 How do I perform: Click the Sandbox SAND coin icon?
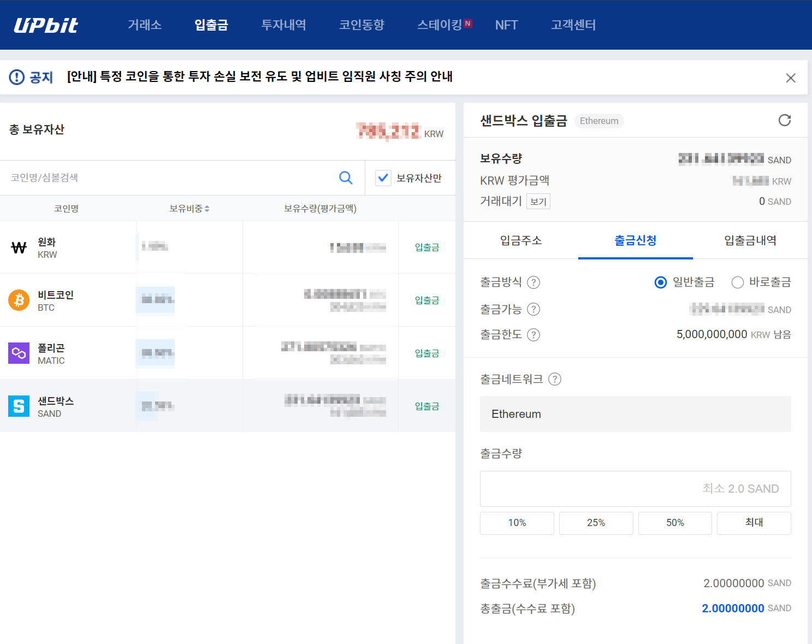pyautogui.click(x=19, y=406)
